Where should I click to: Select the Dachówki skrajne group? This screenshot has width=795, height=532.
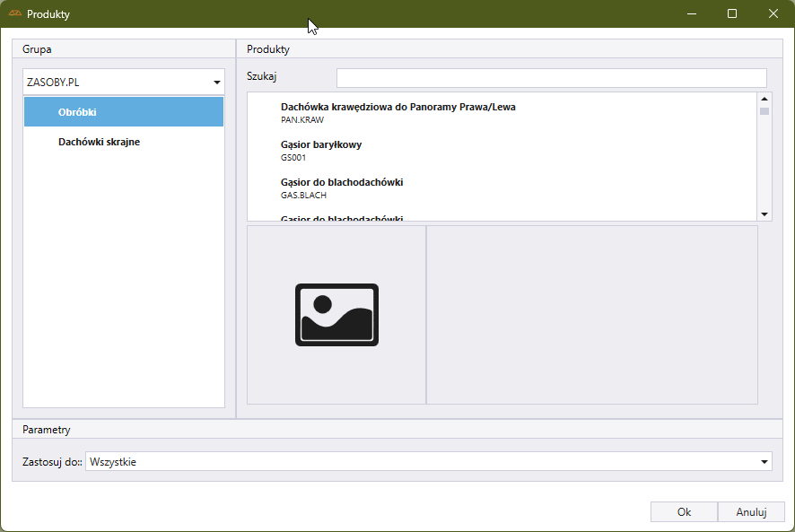(99, 142)
